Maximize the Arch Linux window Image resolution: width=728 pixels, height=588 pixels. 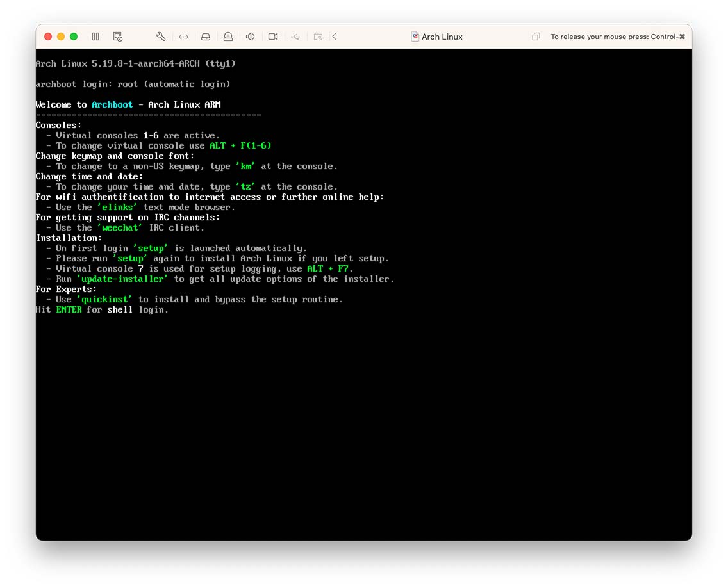point(73,37)
